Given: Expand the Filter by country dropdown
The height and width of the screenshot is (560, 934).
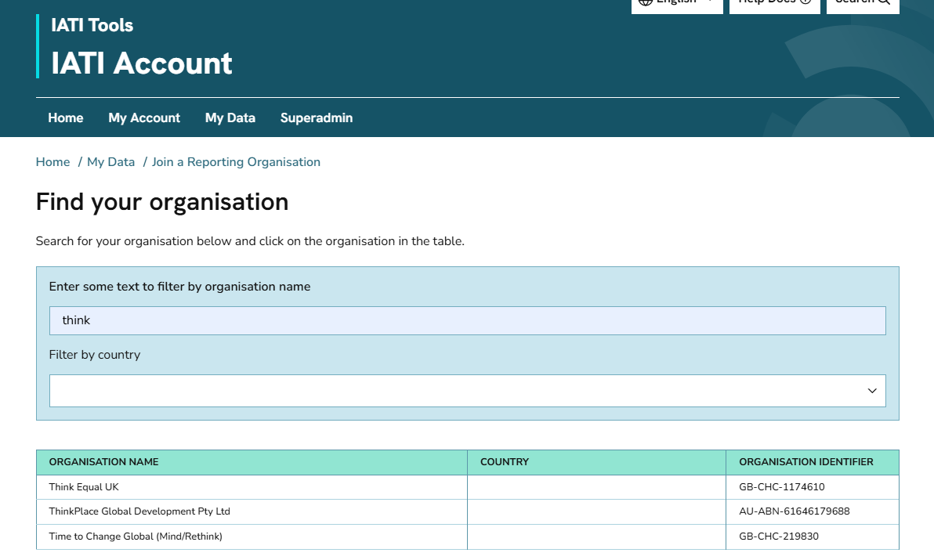Looking at the screenshot, I should 454,391.
